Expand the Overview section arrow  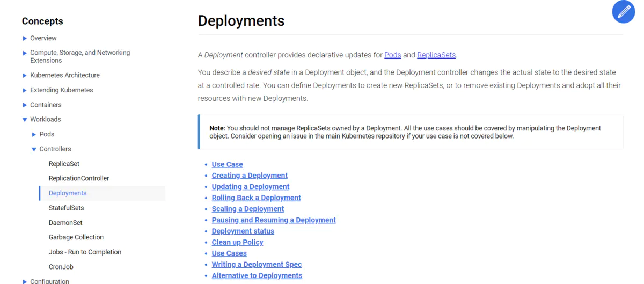(25, 38)
